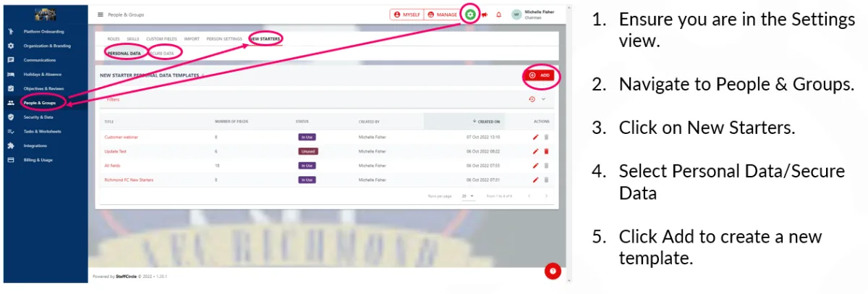Click In Use badge on Customer webinar row
Screen dimensions: 868x294
pyautogui.click(x=307, y=137)
